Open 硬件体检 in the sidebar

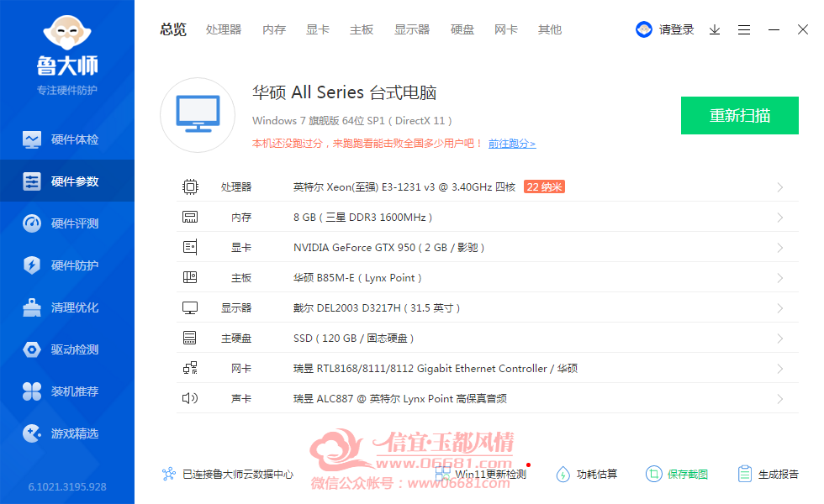(x=67, y=139)
